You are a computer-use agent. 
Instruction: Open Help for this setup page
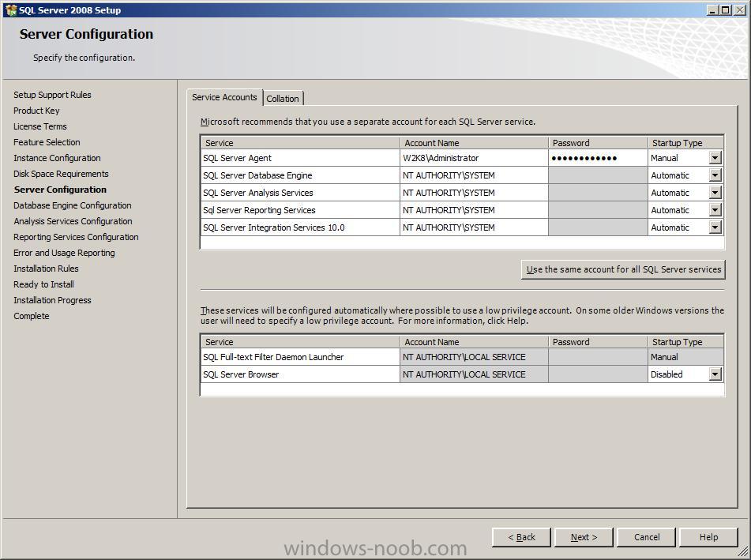[708, 537]
